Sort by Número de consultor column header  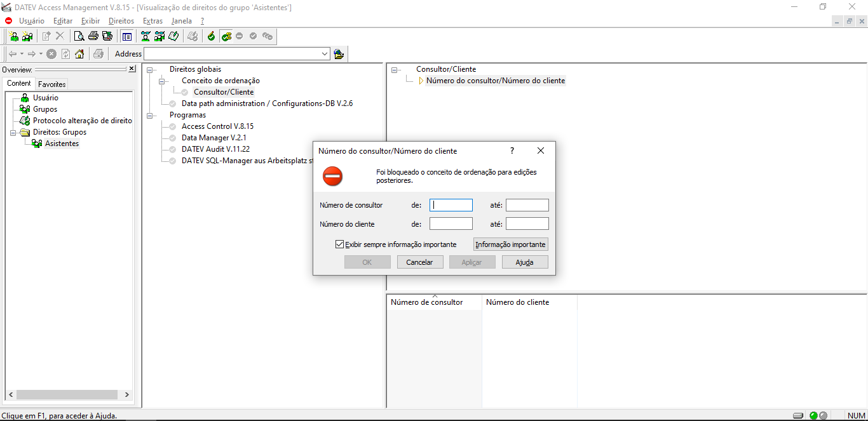click(434, 302)
